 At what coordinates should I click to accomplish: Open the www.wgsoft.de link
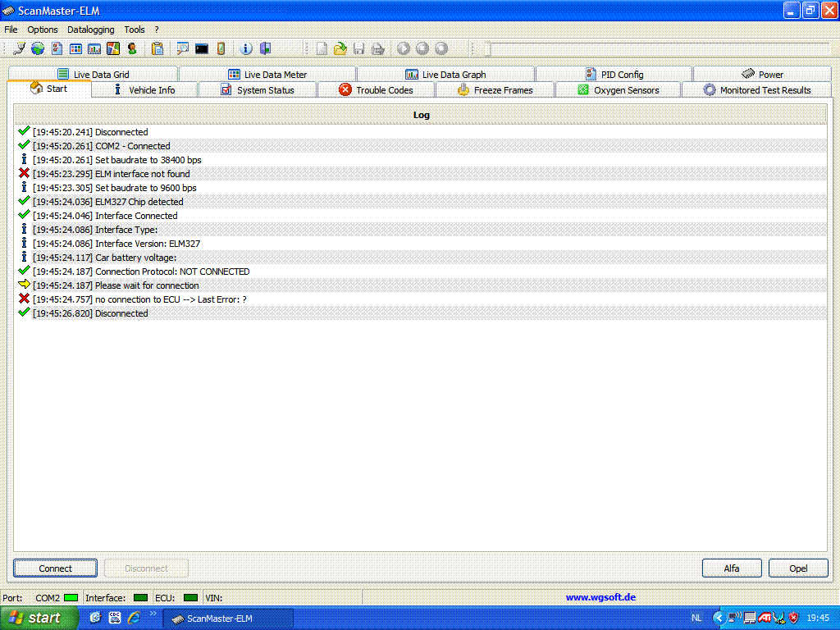click(600, 598)
